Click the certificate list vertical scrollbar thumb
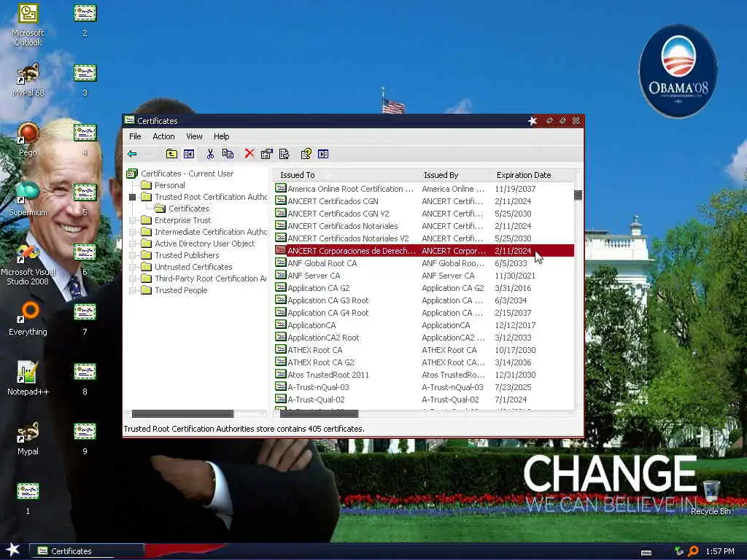This screenshot has height=560, width=747. tap(578, 195)
